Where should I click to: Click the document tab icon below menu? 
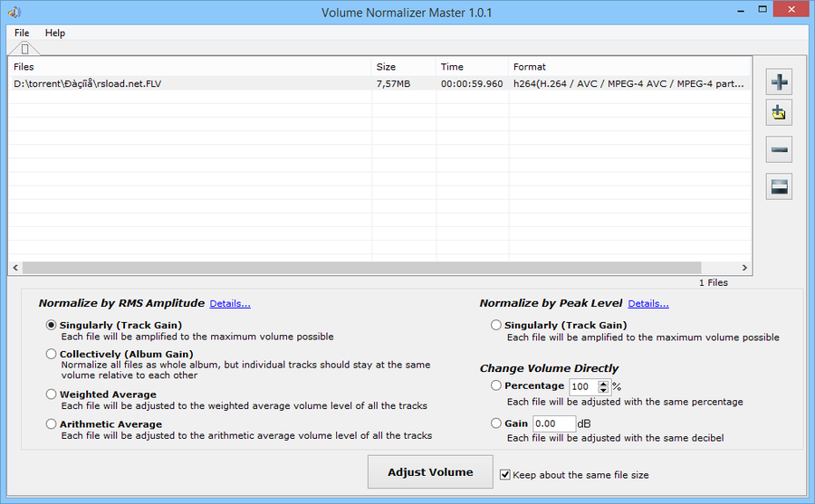click(24, 49)
